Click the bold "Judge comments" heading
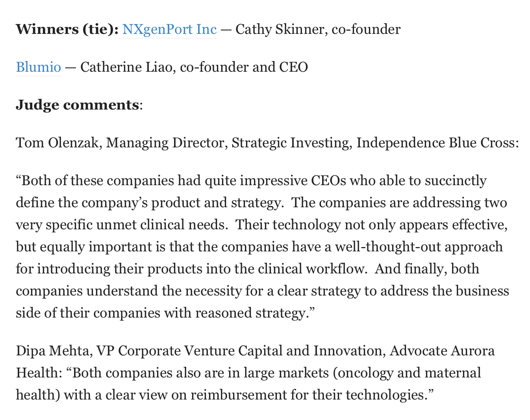530x420 pixels. [77, 105]
